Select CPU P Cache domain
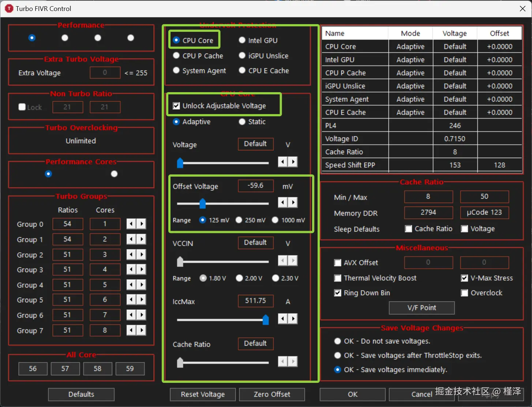The image size is (532, 407). pyautogui.click(x=176, y=56)
